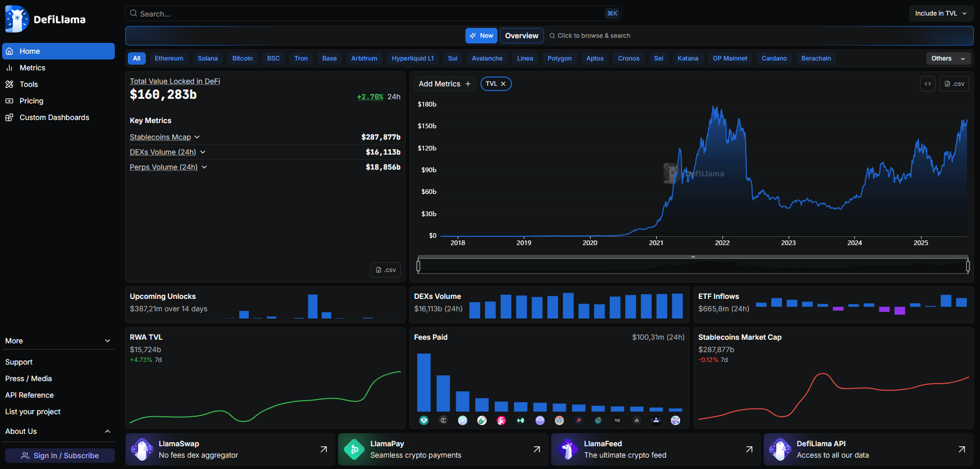Open the RWA TVL card
Image resolution: width=980 pixels, height=469 pixels.
[x=265, y=378]
